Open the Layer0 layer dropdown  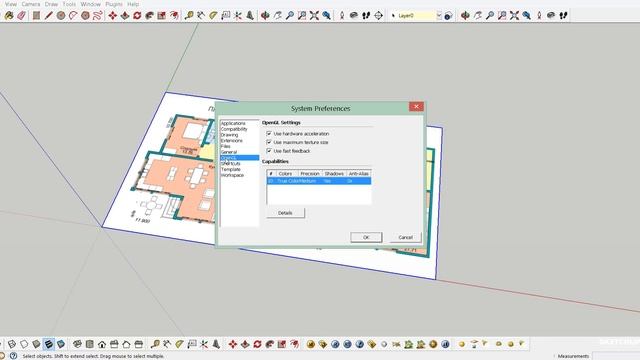tap(439, 16)
